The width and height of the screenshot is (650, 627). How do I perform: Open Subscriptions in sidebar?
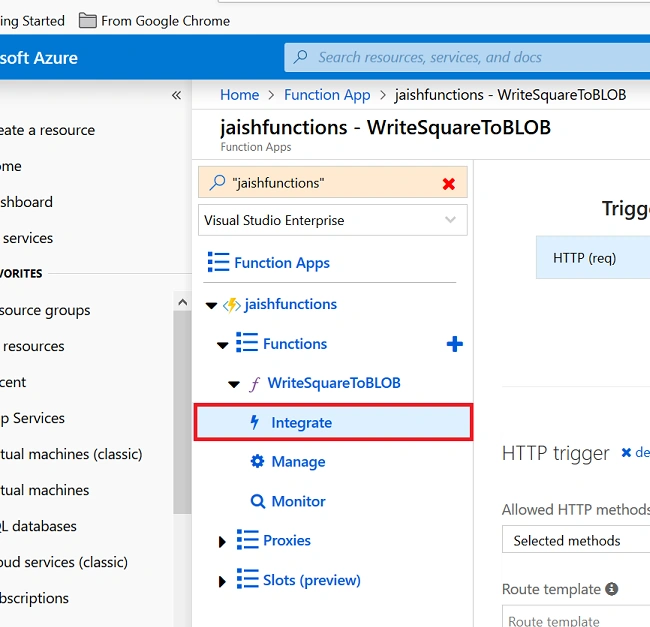pos(34,598)
